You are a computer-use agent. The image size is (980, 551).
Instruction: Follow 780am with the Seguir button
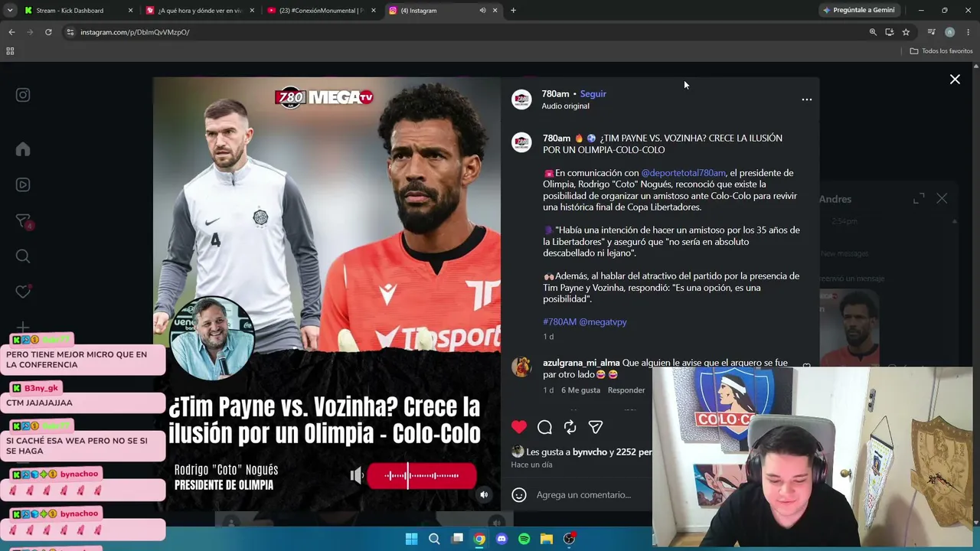[x=593, y=94]
